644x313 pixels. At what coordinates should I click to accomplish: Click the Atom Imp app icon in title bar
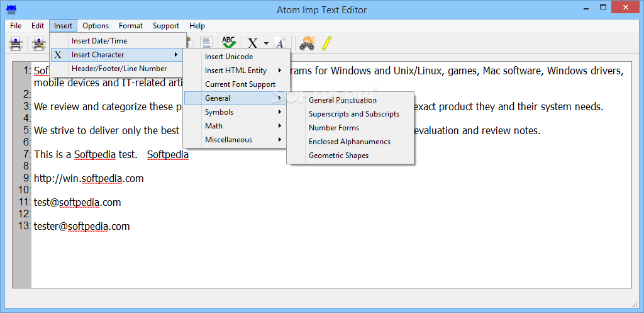(11, 9)
